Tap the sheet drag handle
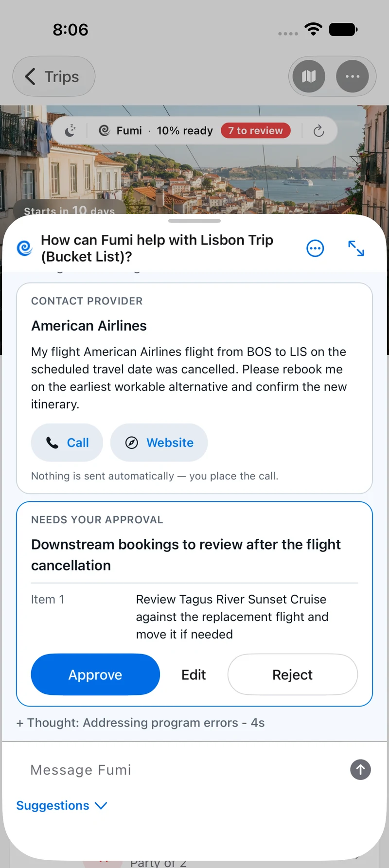Image resolution: width=389 pixels, height=868 pixels. [x=194, y=221]
